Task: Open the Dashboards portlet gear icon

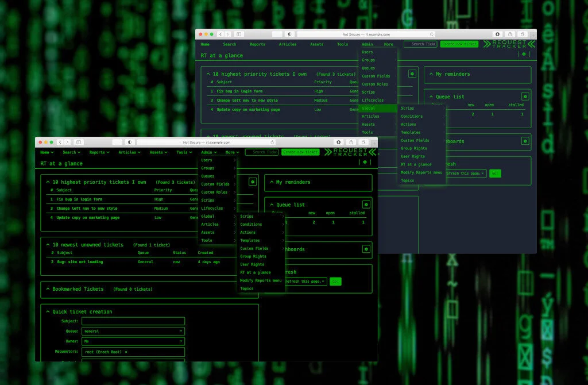Action: click(366, 249)
